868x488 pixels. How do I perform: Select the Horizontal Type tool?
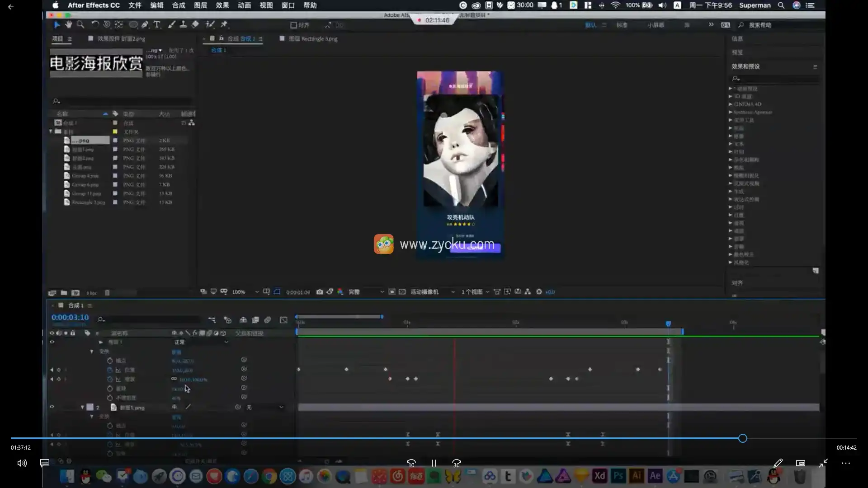click(157, 24)
